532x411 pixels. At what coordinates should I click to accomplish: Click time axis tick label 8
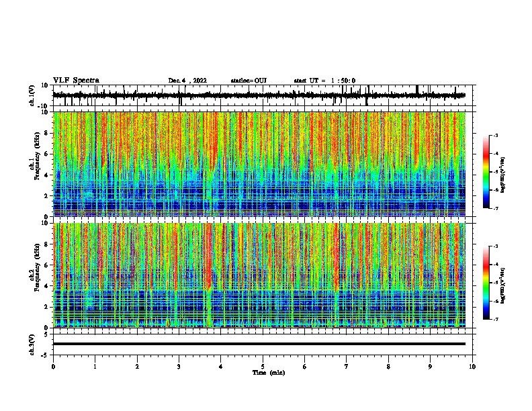388,367
